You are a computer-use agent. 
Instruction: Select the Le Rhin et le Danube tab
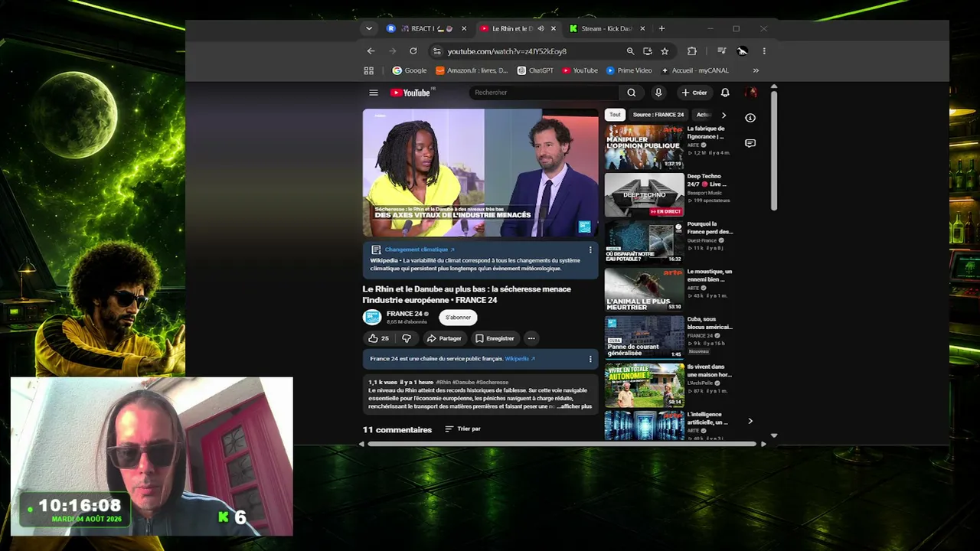coord(512,29)
